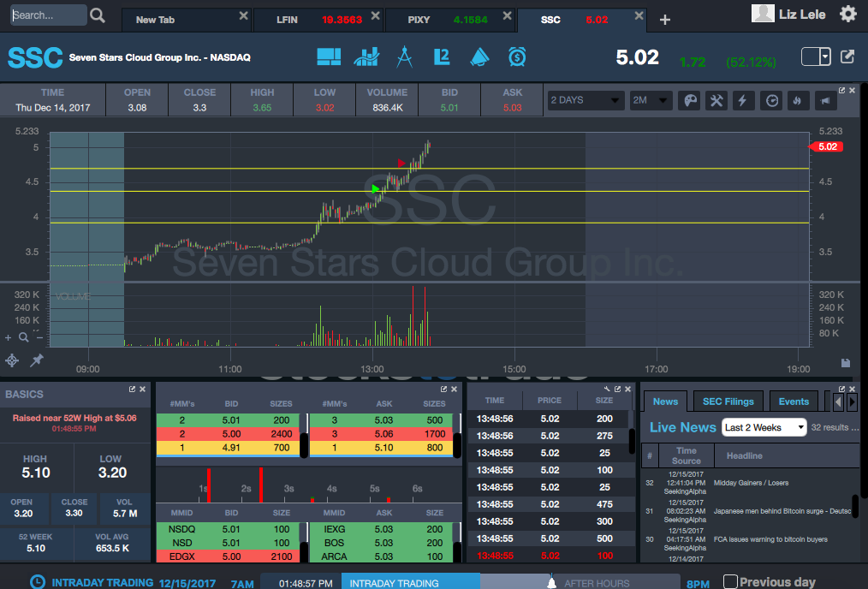
Task: Click the price alarm clock icon
Action: [x=517, y=57]
